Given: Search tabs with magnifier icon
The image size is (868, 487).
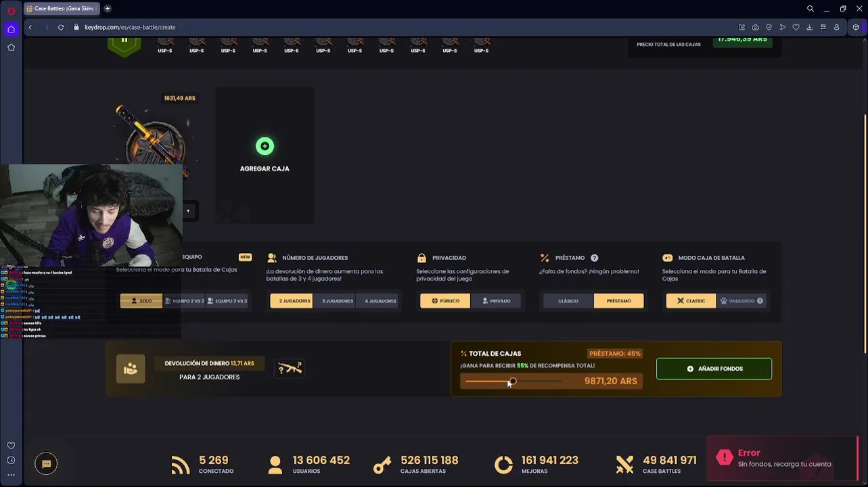Looking at the screenshot, I should click(x=810, y=9).
